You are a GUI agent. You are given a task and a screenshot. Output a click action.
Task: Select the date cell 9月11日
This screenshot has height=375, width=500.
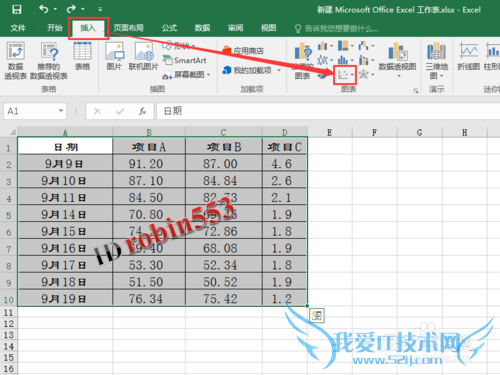point(65,198)
